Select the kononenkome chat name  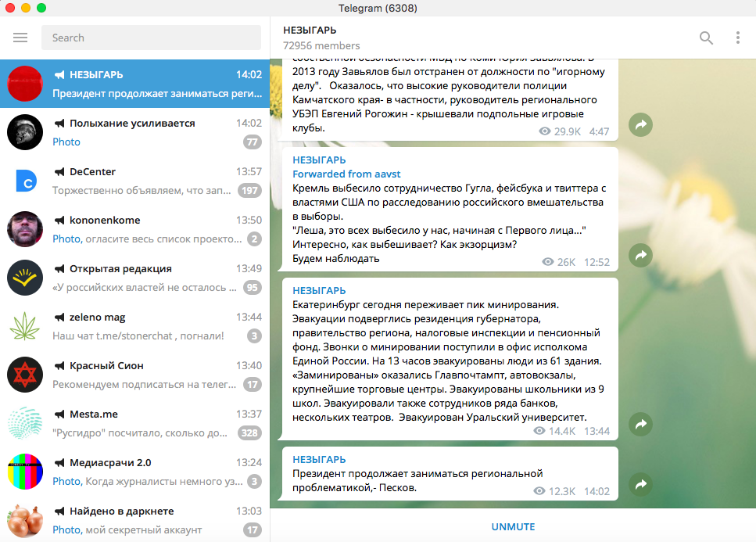105,221
